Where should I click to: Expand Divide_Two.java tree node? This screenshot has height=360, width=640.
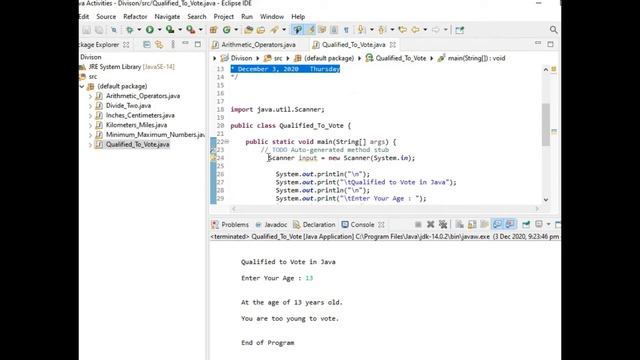click(x=90, y=106)
